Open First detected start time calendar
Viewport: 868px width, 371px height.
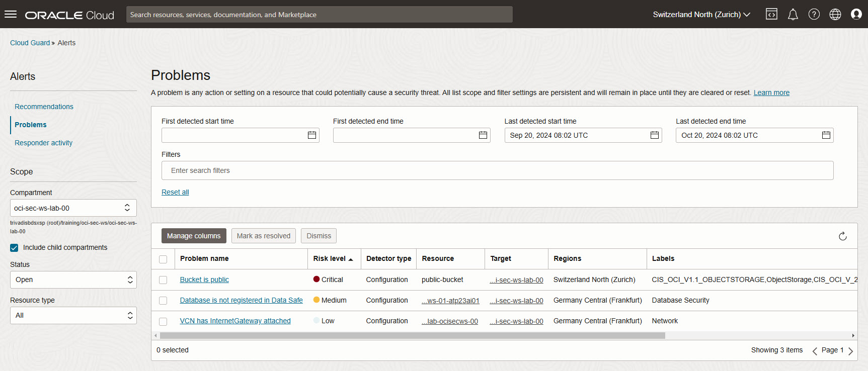click(x=312, y=135)
